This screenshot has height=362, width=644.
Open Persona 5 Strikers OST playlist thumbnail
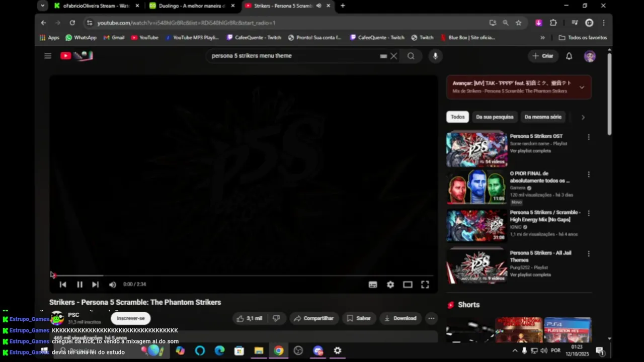click(477, 149)
